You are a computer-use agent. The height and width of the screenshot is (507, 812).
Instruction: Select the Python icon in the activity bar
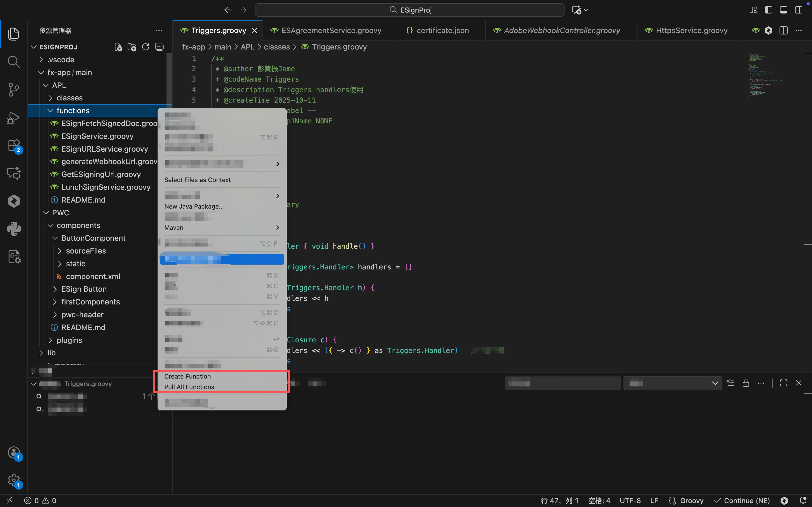(14, 229)
